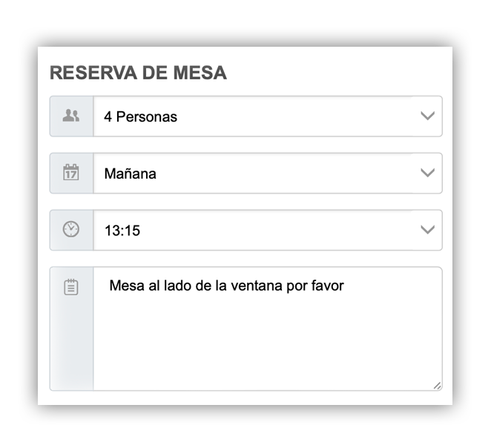This screenshot has width=491, height=448.
Task: Click the calendar icon beside Mañana
Action: 71,173
